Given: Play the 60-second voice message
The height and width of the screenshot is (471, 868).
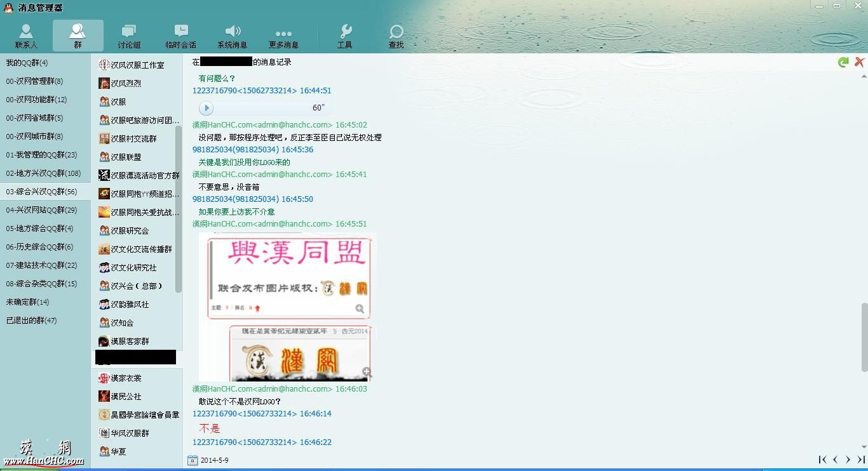Looking at the screenshot, I should point(207,108).
